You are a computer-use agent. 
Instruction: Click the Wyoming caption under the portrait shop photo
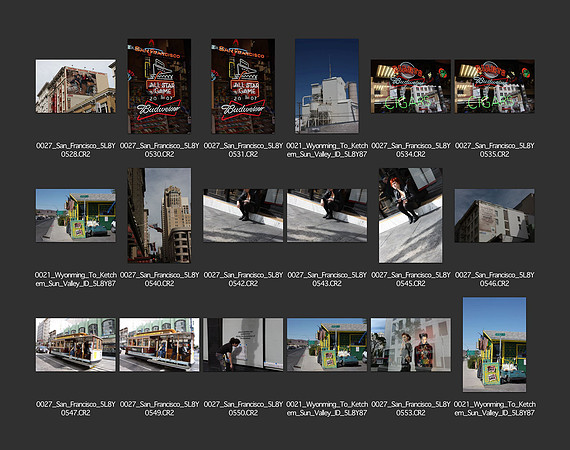click(x=494, y=409)
